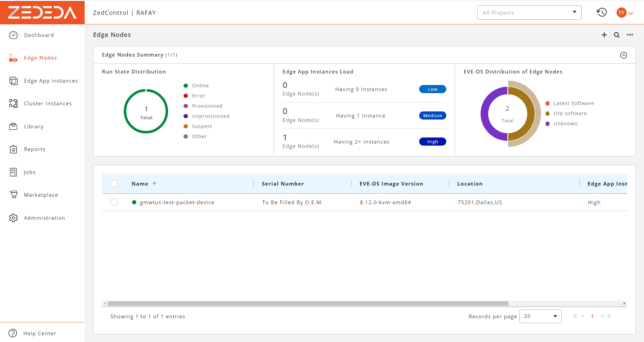Click the High load badge
This screenshot has width=644, height=342.
click(x=432, y=142)
